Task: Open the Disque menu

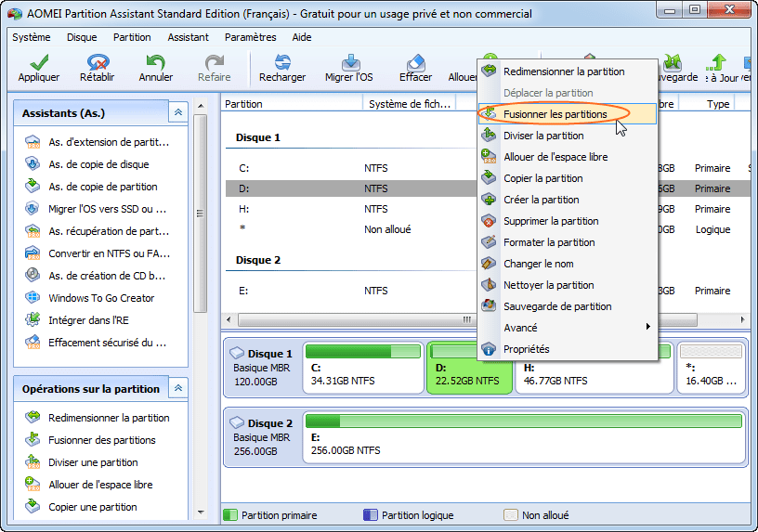Action: [82, 37]
